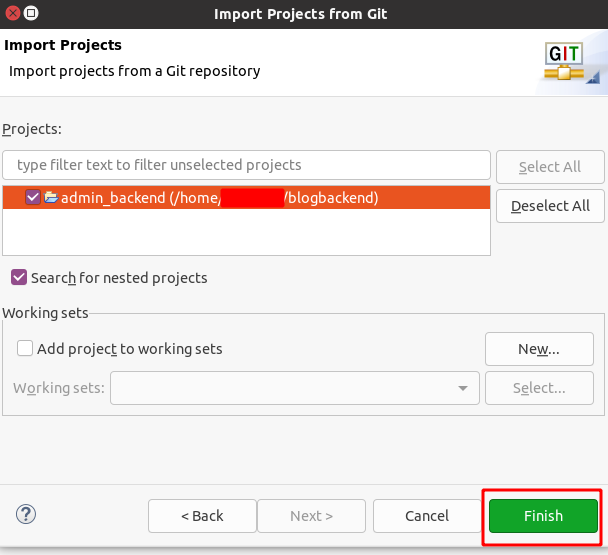
Task: Focus the project filter text field
Action: [x=246, y=165]
